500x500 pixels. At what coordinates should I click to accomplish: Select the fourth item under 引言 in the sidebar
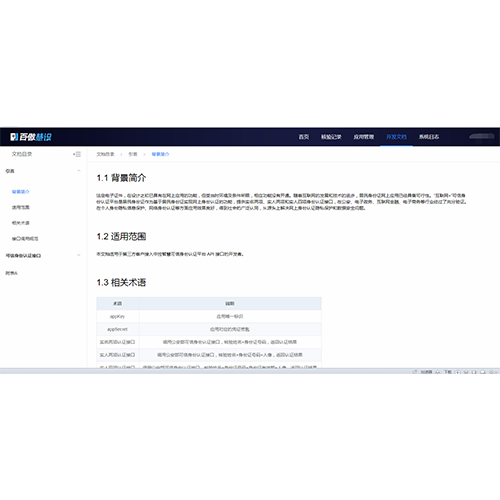tap(25, 239)
